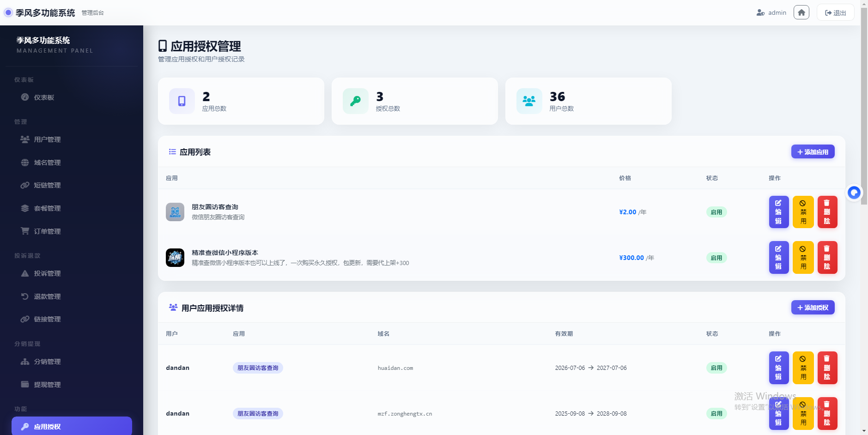This screenshot has width=868, height=435.
Task: Disable the 朋友圈访客查询 app
Action: click(x=803, y=212)
